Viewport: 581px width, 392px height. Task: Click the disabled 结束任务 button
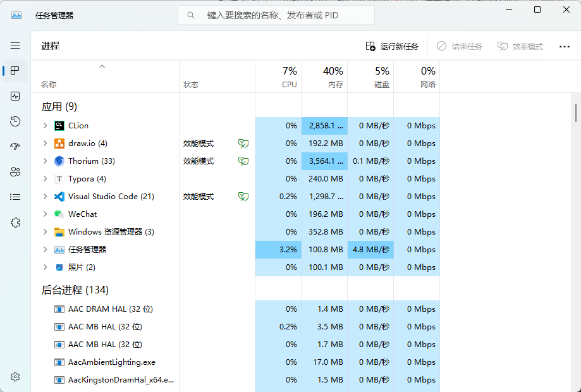(459, 46)
